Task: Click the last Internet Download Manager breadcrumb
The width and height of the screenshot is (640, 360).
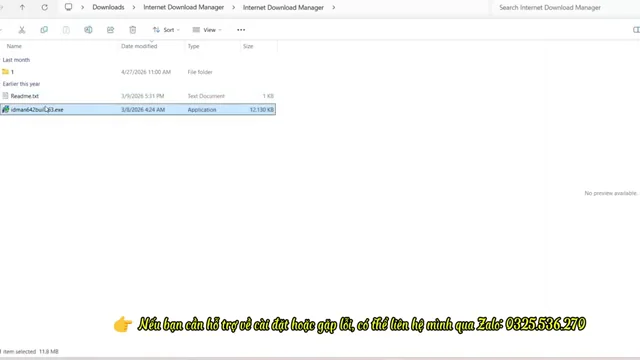Action: click(283, 7)
